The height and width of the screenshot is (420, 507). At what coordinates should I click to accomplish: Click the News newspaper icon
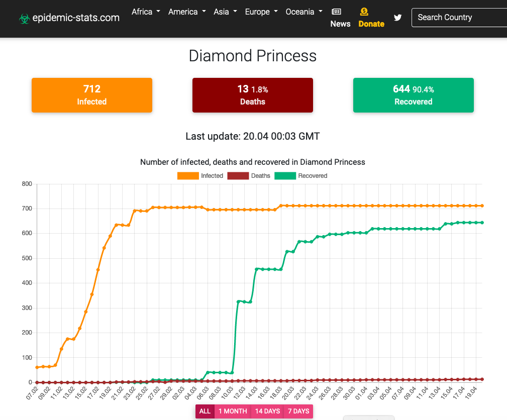[336, 12]
